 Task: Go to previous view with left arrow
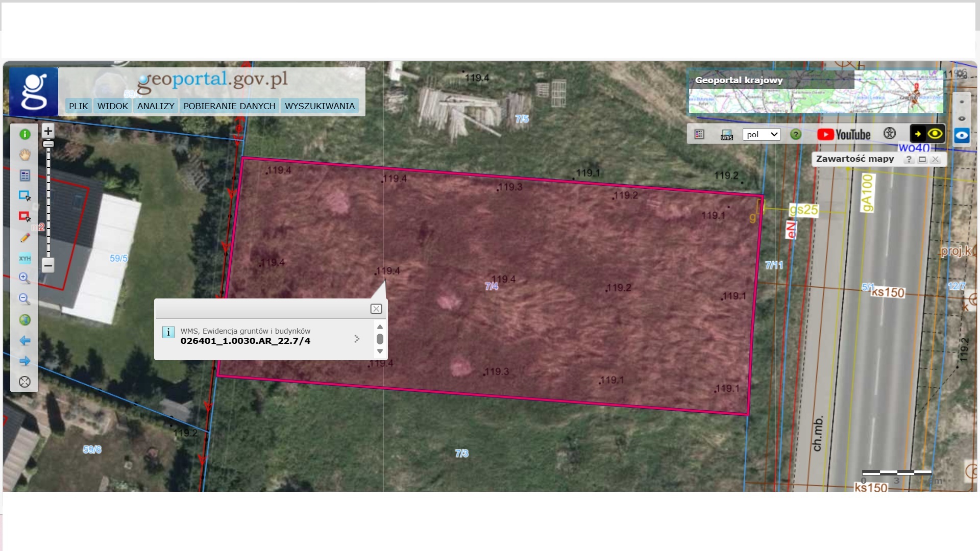24,341
